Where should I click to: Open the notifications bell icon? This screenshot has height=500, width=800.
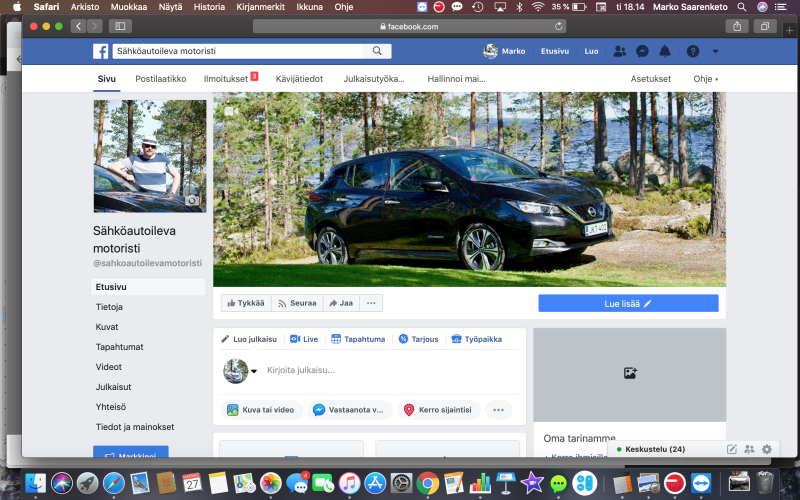click(665, 51)
